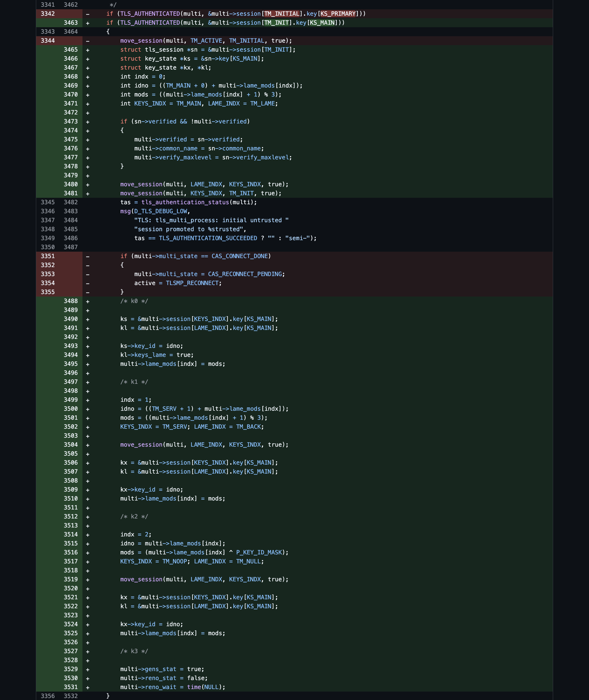
Task: Click the plus marker on the /* k3 */ line
Action: (88, 651)
